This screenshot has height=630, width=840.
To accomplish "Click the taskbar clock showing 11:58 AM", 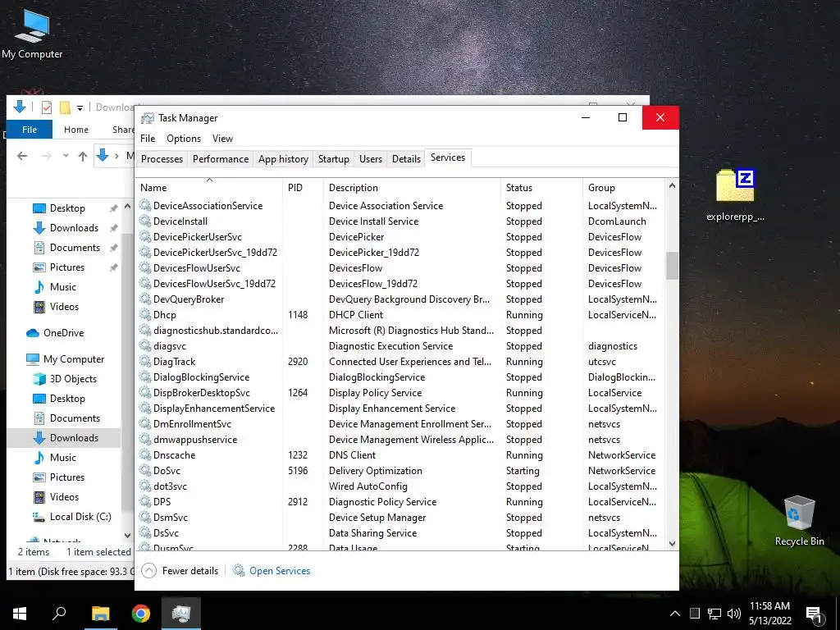I will tap(769, 614).
